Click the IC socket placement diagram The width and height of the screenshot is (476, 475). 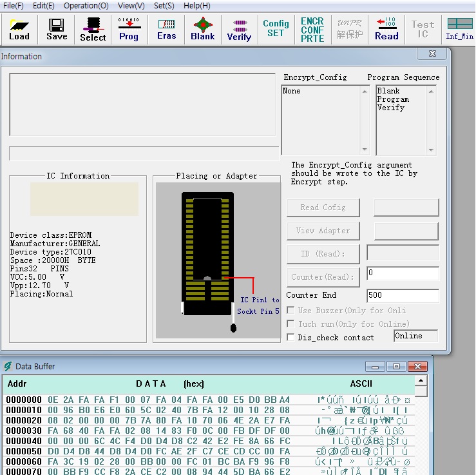coord(218,260)
